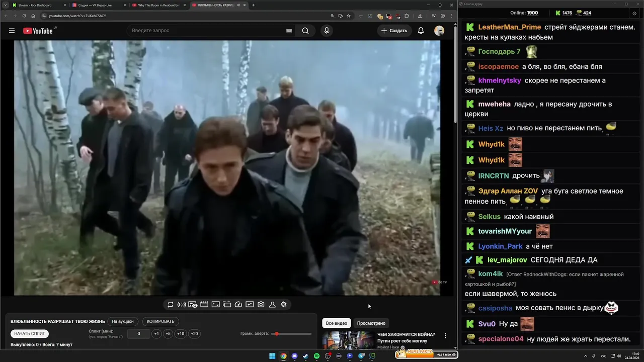Mute the ВЛЮБЛЕННОСТЬ tab audio icon
This screenshot has height=362, width=644.
tap(238, 5)
